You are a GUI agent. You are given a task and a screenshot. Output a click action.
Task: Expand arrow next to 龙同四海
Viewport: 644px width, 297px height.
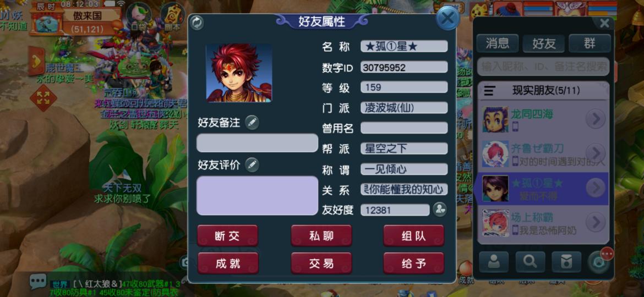pos(595,119)
